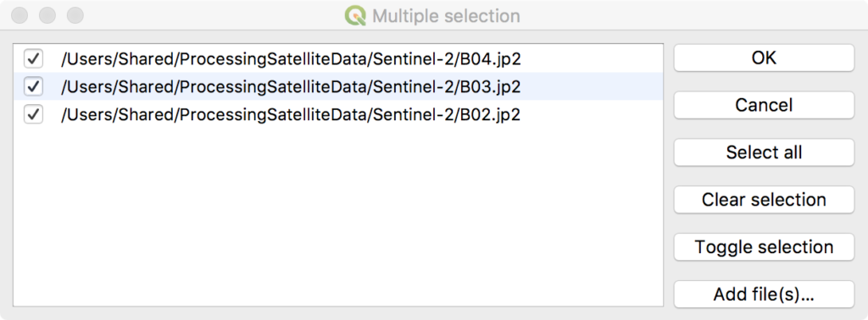Click the highlighted row's empty area after B03.jp2

[x=591, y=86]
